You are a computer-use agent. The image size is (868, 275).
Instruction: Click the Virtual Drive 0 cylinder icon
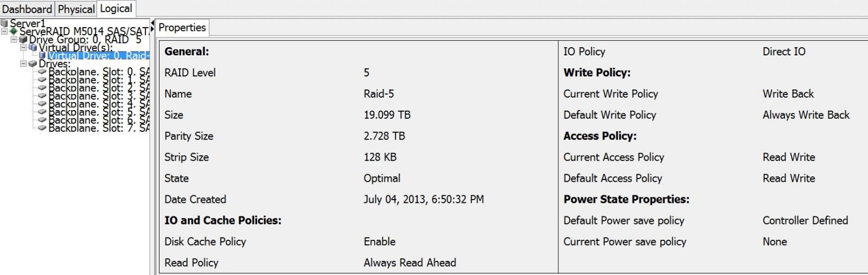[43, 55]
